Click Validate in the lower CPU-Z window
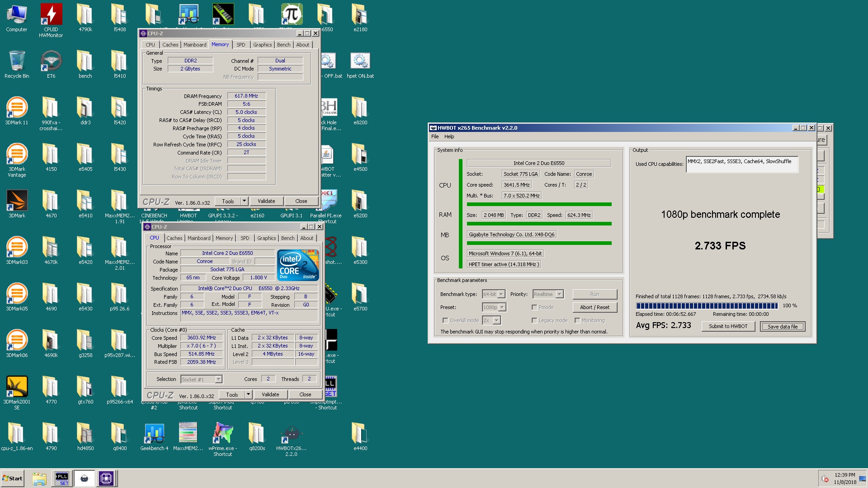Image resolution: width=868 pixels, height=488 pixels. [270, 394]
